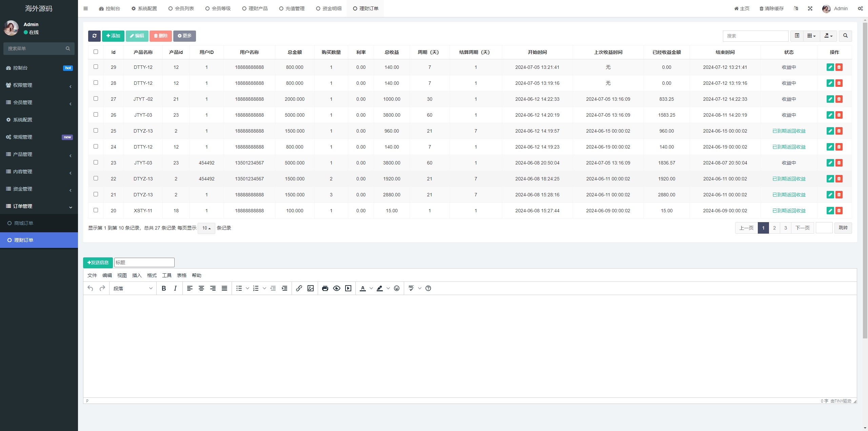Viewport: 868px width, 431px height.
Task: Click the text highlight color icon
Action: tap(380, 288)
